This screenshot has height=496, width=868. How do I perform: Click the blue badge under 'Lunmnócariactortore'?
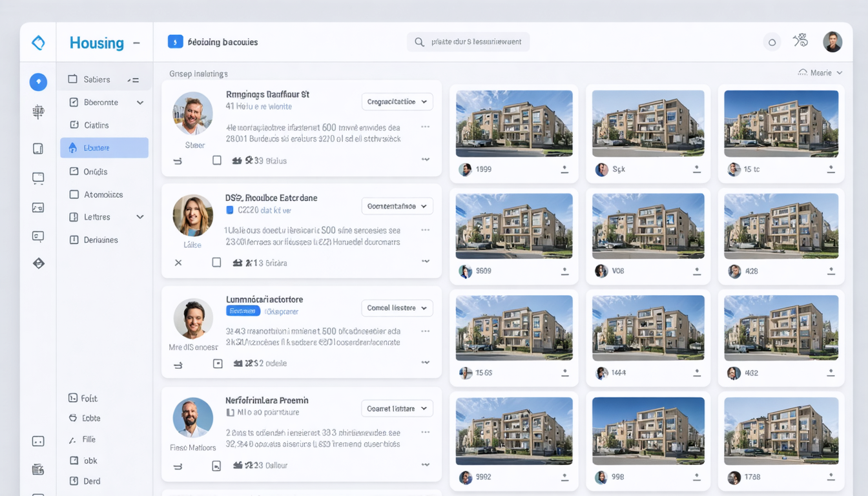click(243, 311)
